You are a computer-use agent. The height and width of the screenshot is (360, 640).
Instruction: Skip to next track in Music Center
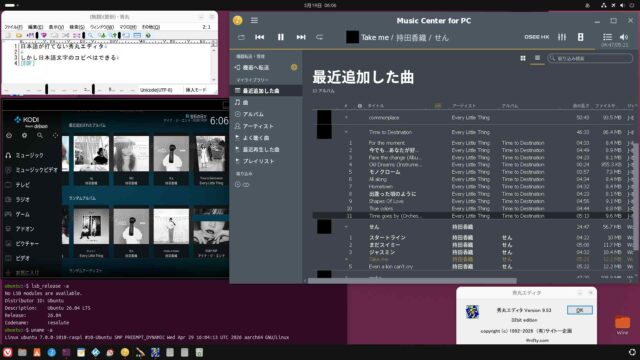click(301, 37)
